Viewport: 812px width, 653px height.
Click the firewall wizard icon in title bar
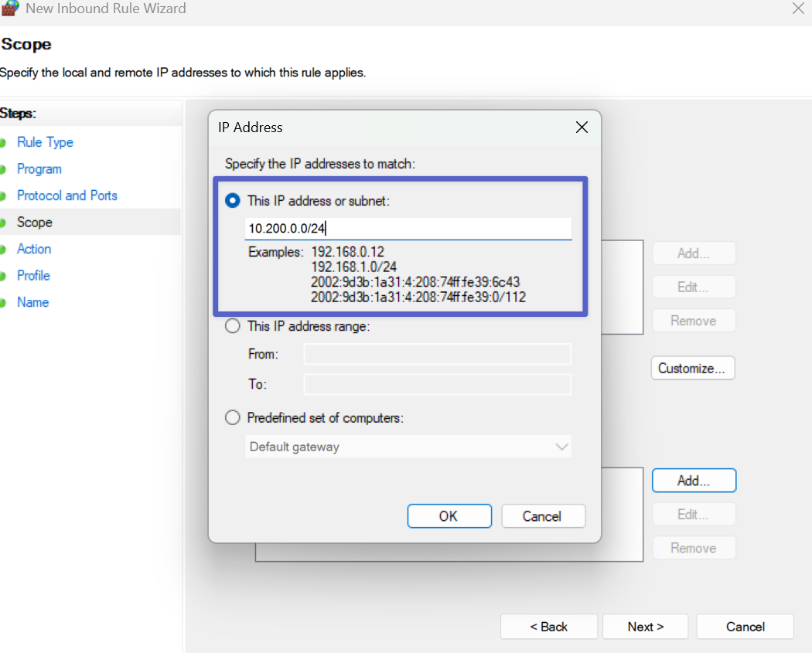(8, 9)
